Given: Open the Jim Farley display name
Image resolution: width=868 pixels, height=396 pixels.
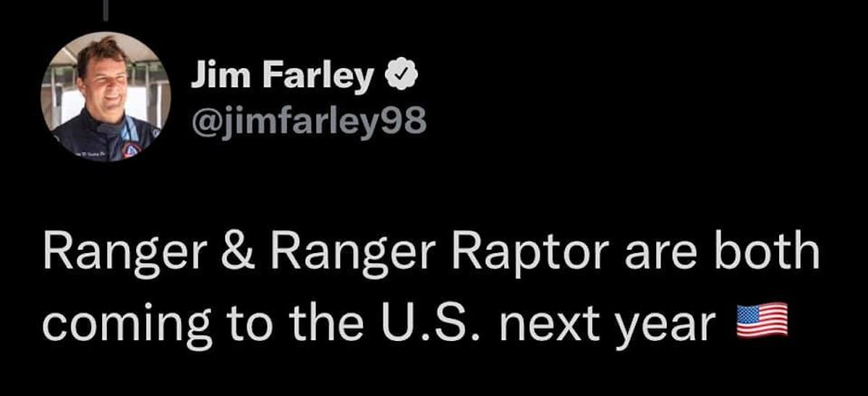Looking at the screenshot, I should (x=284, y=77).
